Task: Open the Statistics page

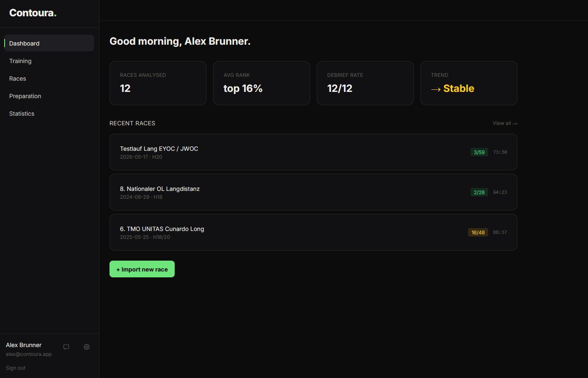Action: (x=49, y=114)
